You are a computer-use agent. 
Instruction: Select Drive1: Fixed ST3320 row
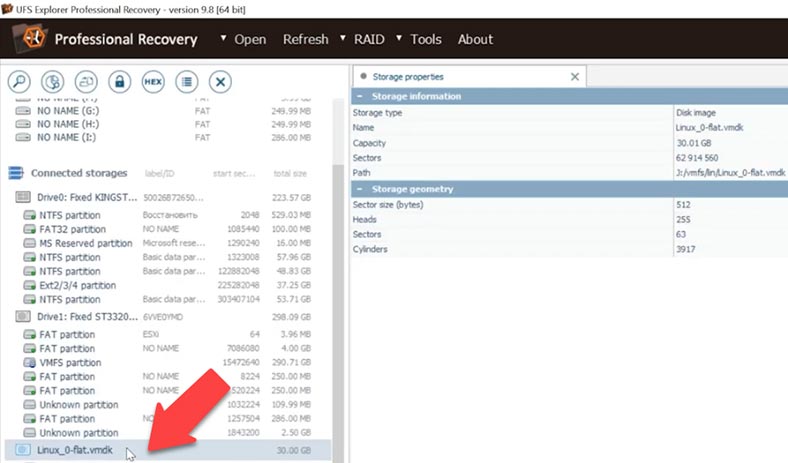coord(168,317)
